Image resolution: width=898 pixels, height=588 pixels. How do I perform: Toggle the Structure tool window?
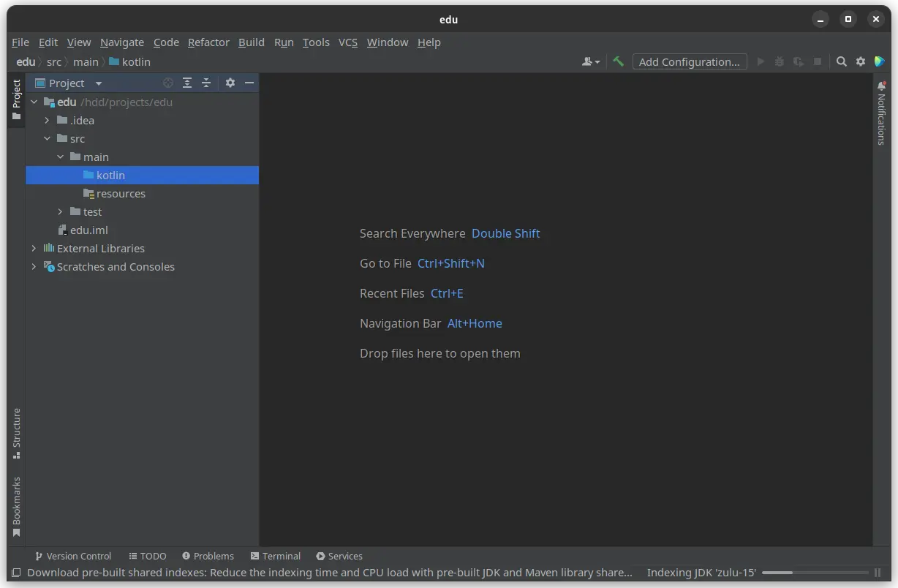(x=16, y=433)
